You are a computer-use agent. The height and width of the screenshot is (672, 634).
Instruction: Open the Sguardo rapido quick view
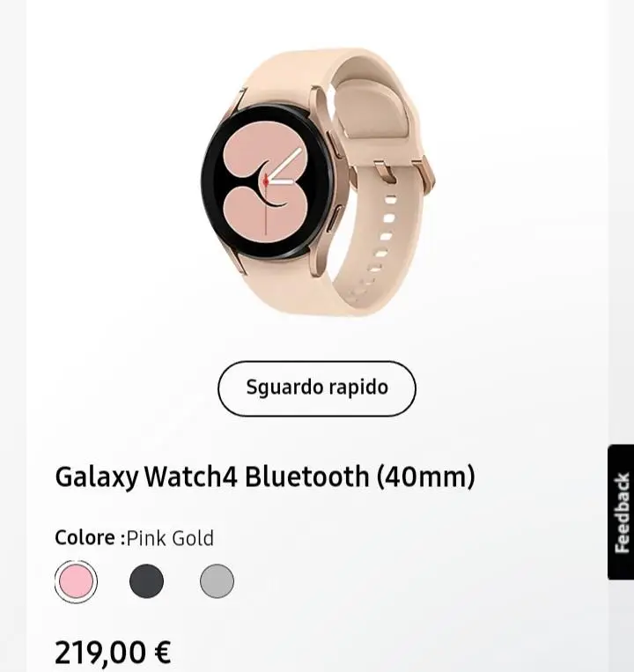pyautogui.click(x=317, y=388)
